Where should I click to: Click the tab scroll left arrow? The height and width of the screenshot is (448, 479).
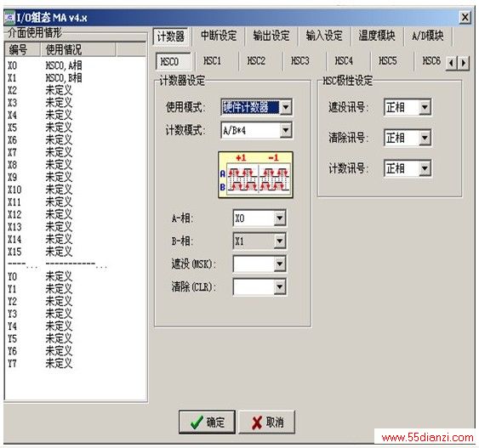[451, 63]
